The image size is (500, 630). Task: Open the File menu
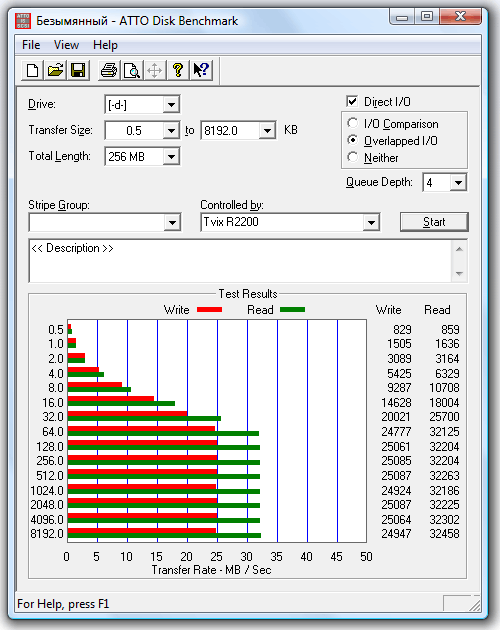click(31, 45)
